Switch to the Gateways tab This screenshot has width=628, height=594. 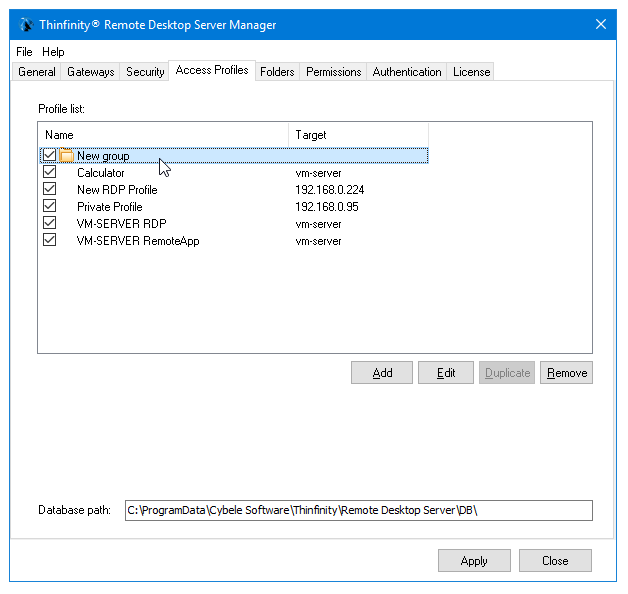click(91, 72)
